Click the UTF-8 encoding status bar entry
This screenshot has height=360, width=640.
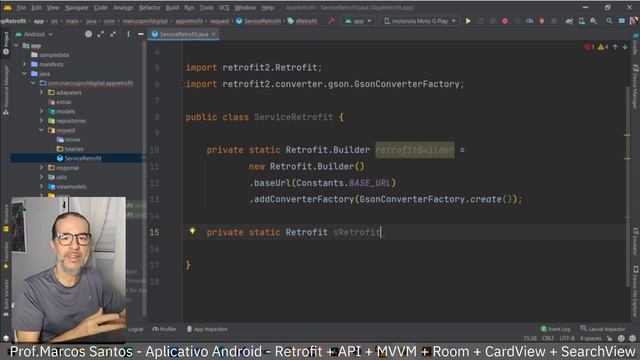coord(567,338)
